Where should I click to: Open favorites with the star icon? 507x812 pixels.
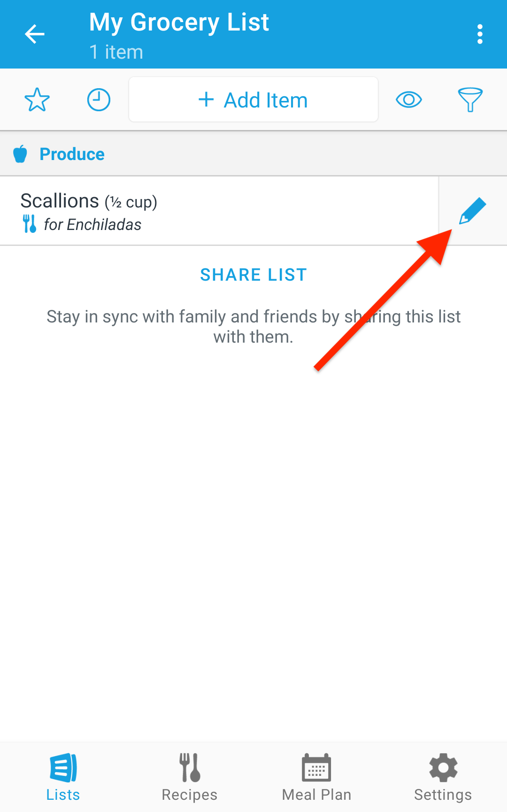point(37,100)
